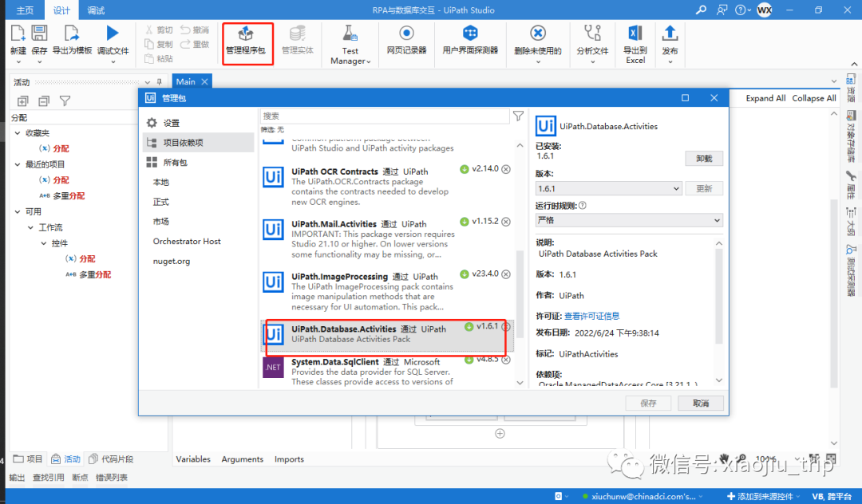Collapse the 控件 tree node
The image size is (862, 504).
[x=43, y=243]
